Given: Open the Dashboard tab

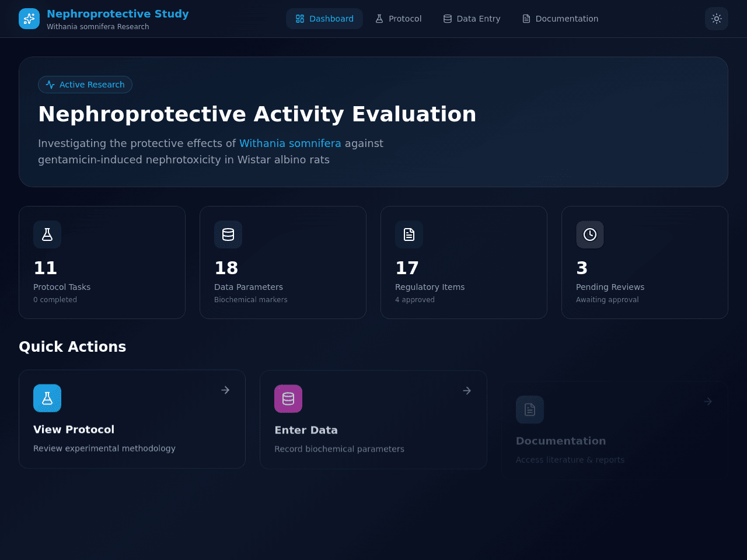Looking at the screenshot, I should [x=324, y=19].
